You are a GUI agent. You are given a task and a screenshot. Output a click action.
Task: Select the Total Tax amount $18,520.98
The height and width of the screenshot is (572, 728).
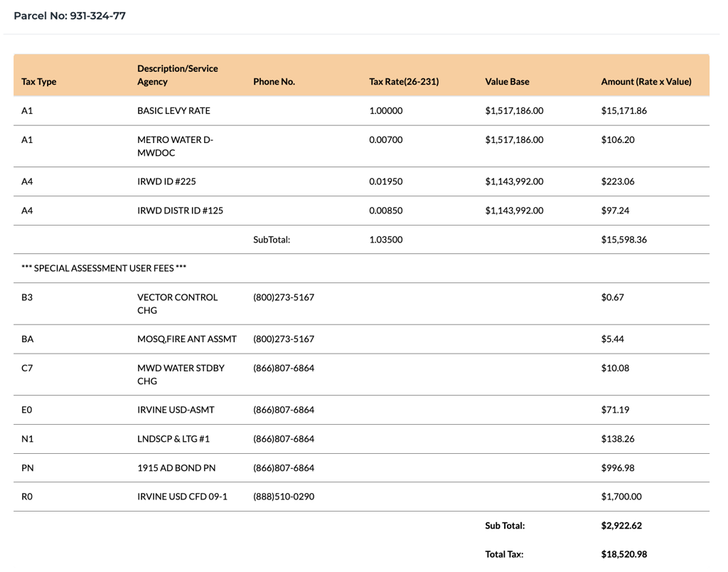click(x=623, y=554)
